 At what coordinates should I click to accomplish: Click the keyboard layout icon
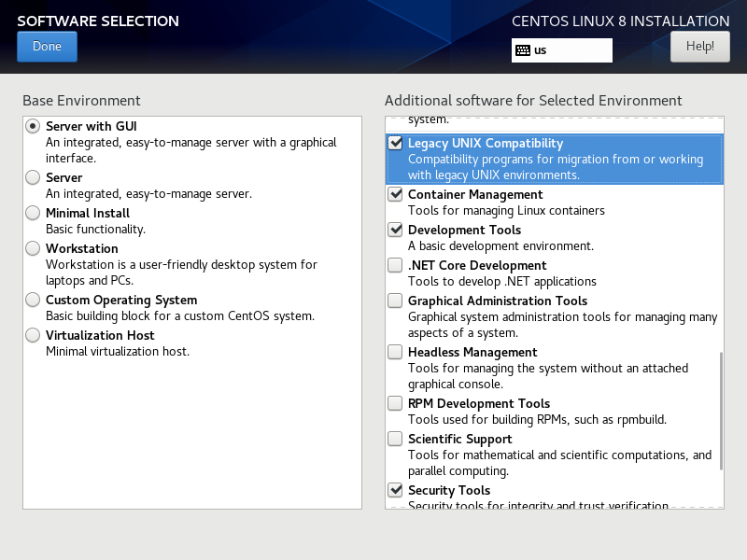523,50
